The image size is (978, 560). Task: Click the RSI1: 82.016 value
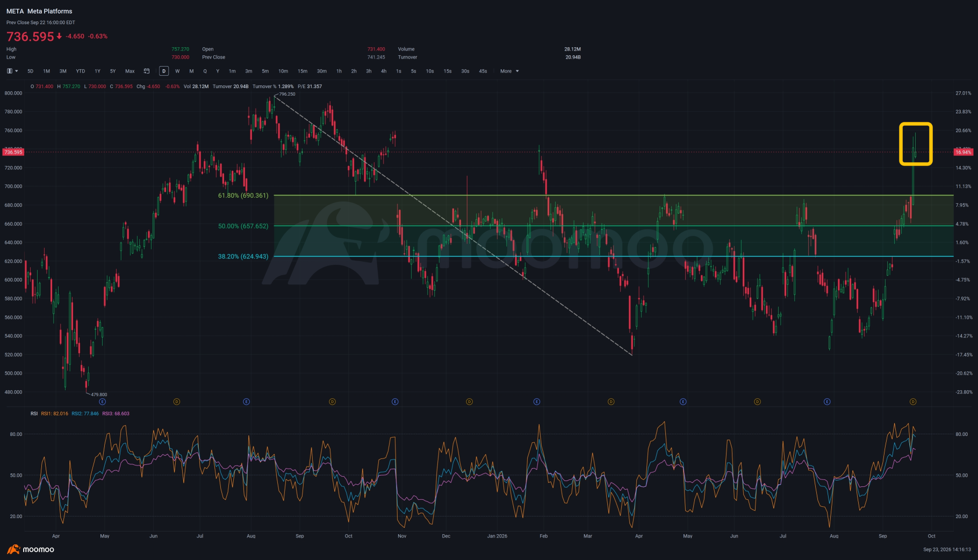click(55, 414)
